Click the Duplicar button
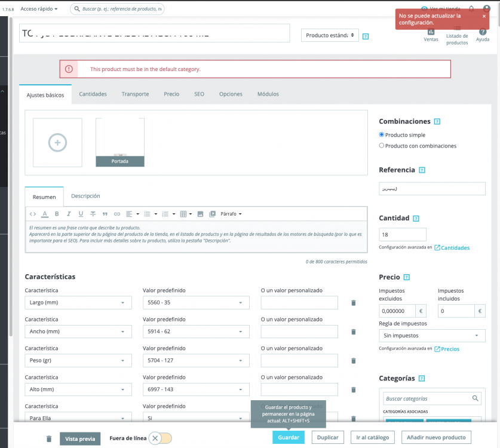This screenshot has width=500, height=448. point(327,437)
